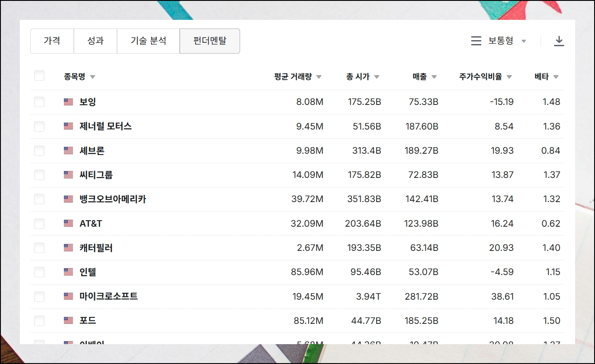Check the box for 인텔 row
This screenshot has width=595, height=364.
point(39,272)
